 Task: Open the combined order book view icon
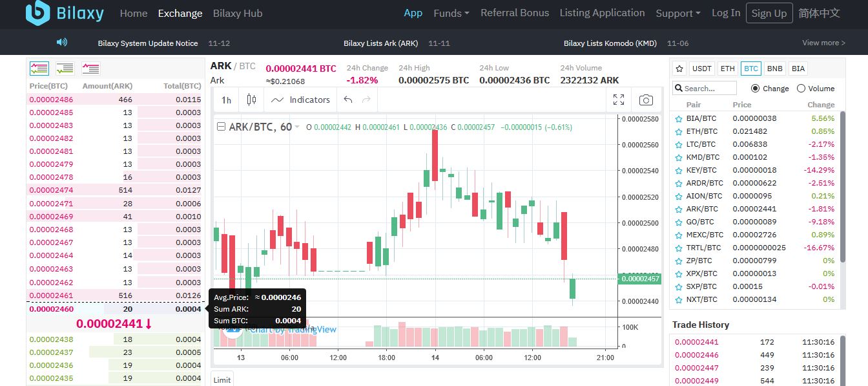point(39,68)
